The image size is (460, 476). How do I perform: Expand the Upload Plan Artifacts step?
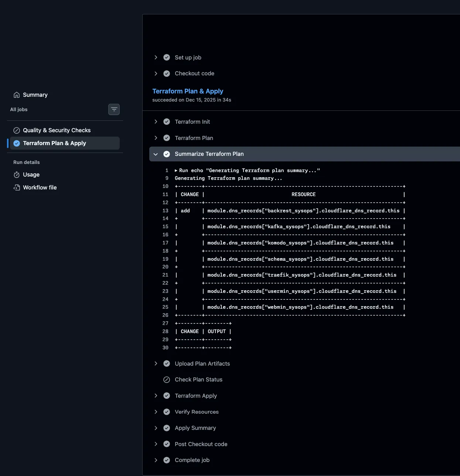(156, 364)
